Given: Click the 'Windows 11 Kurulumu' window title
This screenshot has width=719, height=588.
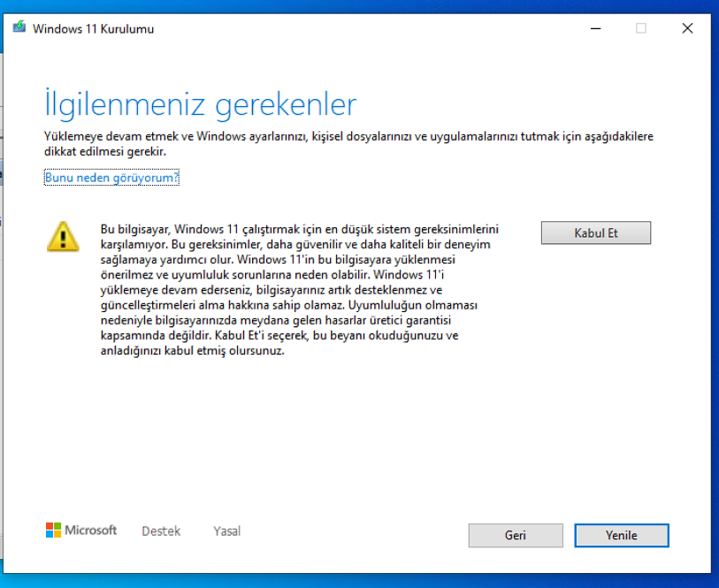Looking at the screenshot, I should coord(93,28).
